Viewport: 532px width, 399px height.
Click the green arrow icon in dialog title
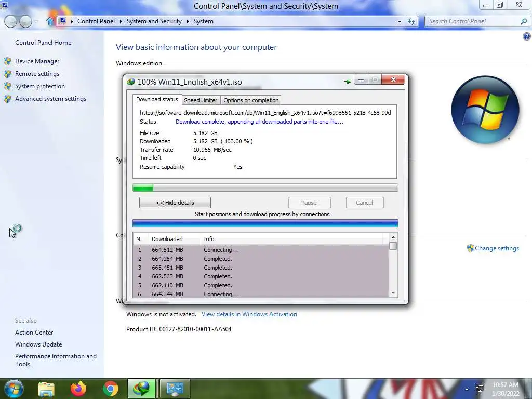coord(347,82)
